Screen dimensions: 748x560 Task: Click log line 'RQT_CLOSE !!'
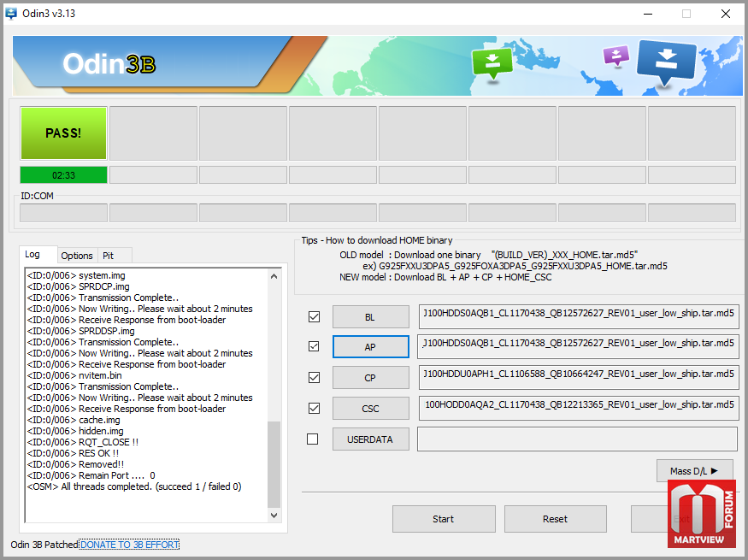pos(83,442)
